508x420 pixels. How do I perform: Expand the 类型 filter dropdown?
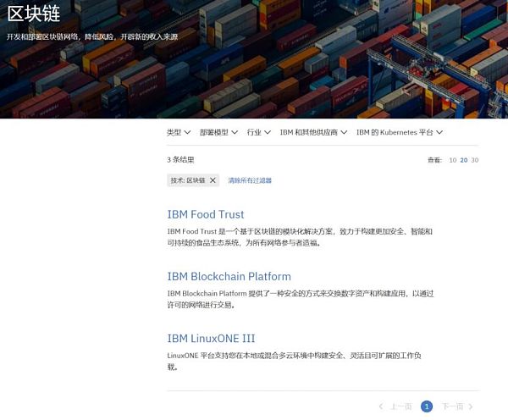point(178,132)
